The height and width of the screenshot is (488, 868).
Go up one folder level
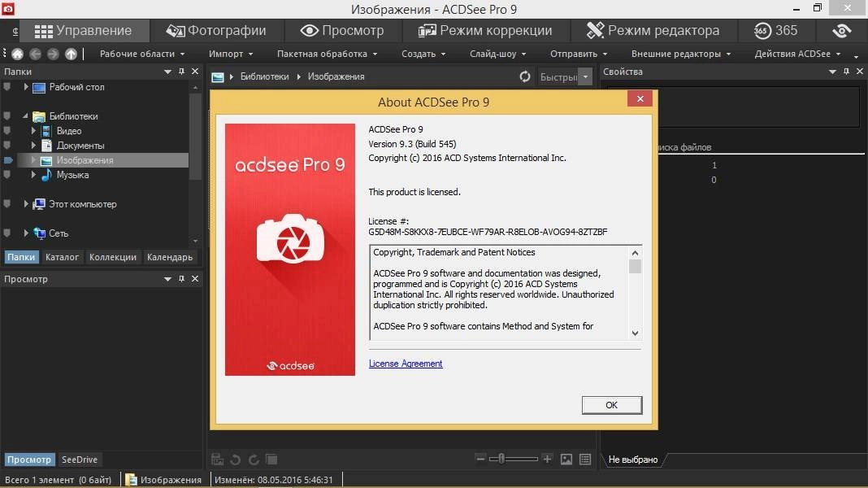click(71, 54)
